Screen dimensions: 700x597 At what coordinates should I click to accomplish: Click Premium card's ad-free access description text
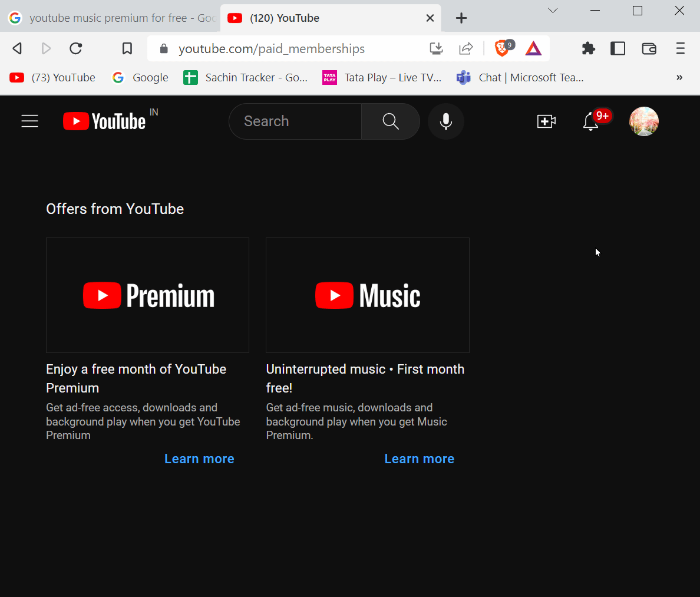coord(143,421)
